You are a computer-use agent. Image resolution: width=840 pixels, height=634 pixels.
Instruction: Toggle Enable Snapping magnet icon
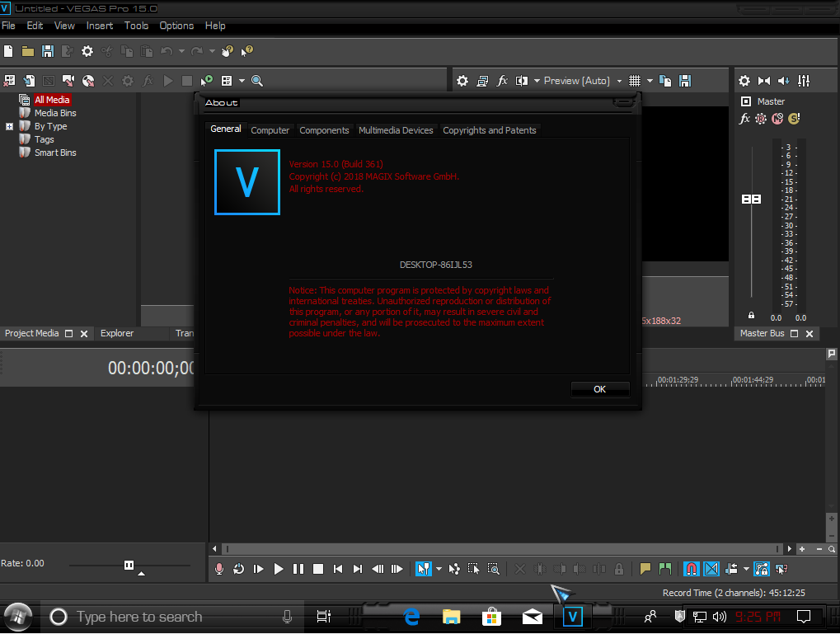691,569
